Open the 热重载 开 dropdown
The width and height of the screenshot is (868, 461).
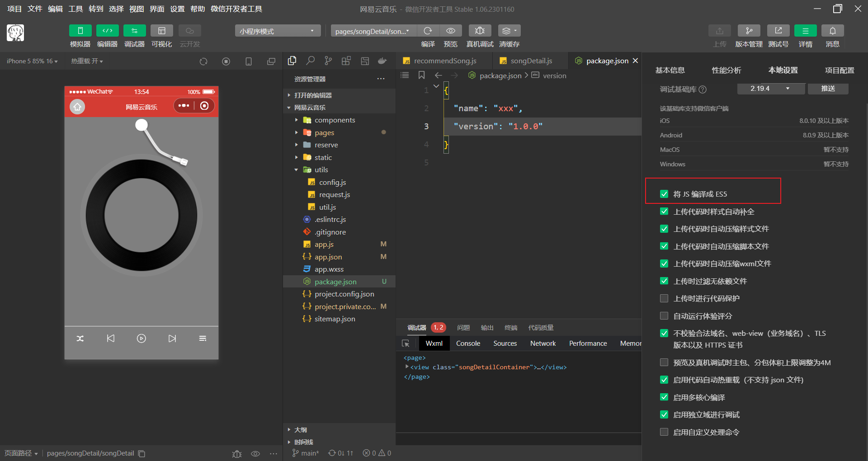87,61
